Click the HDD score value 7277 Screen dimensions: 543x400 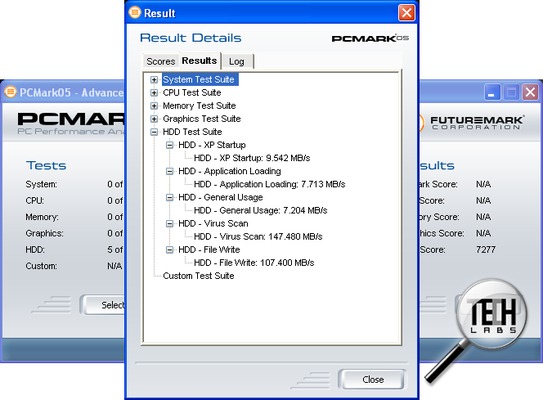click(x=486, y=250)
